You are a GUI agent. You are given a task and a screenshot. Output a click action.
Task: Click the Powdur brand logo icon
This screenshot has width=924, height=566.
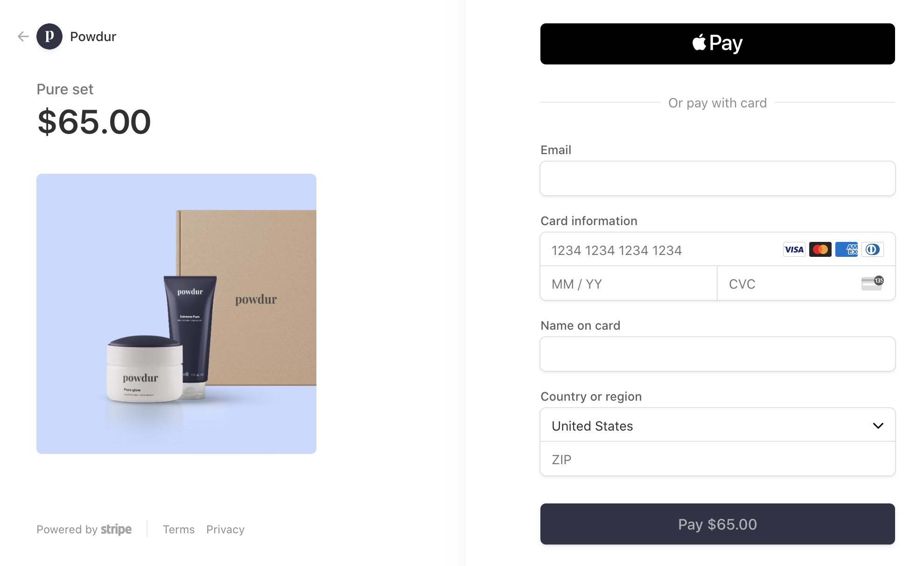(x=50, y=36)
